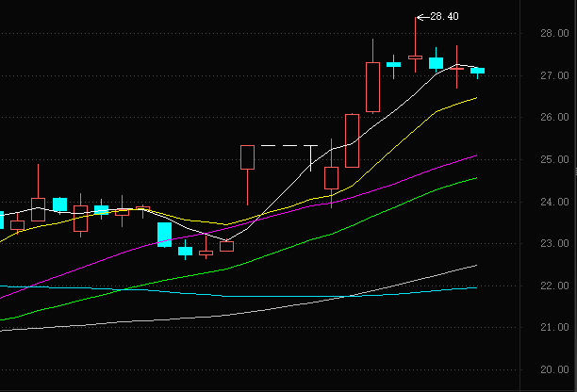The height and width of the screenshot is (392, 577).
Task: Select the large cyan candle near 23
Action: pos(164,235)
